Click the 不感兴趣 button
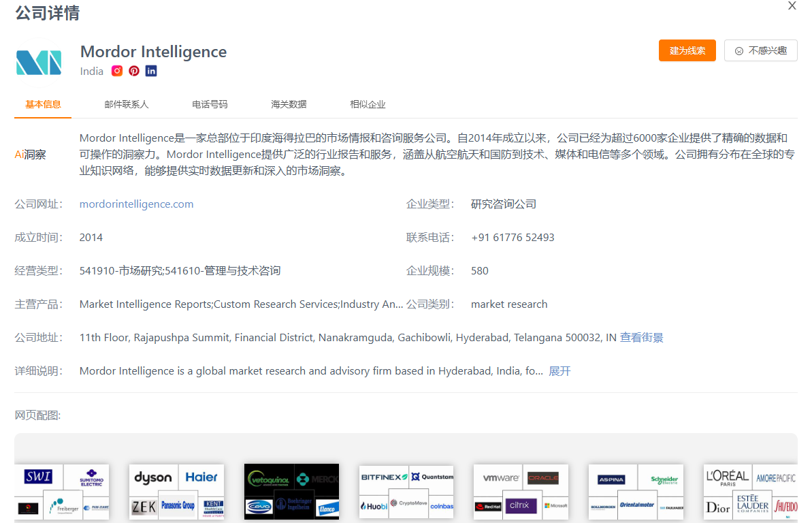The height and width of the screenshot is (523, 812). (761, 50)
